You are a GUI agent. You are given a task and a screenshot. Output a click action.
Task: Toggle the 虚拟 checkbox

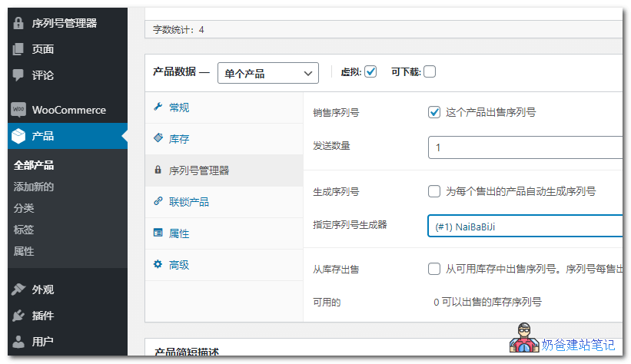coord(370,72)
